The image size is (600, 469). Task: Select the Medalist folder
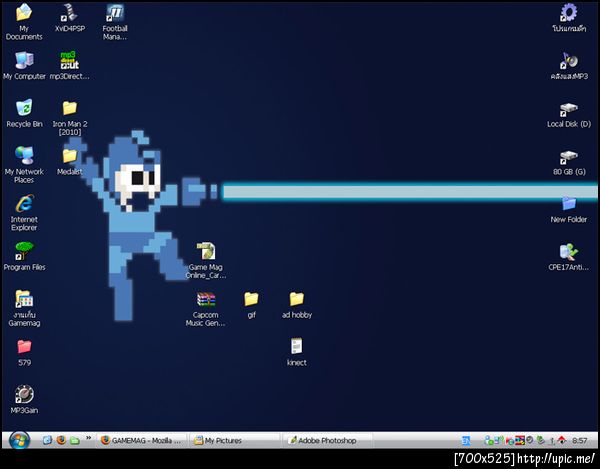pyautogui.click(x=70, y=161)
